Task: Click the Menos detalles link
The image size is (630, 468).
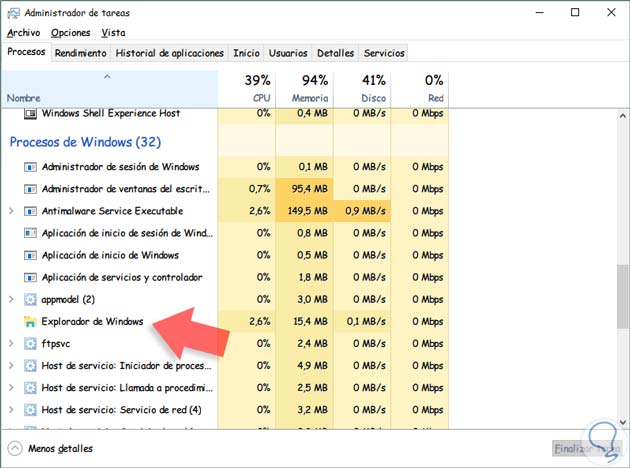Action: 60,449
